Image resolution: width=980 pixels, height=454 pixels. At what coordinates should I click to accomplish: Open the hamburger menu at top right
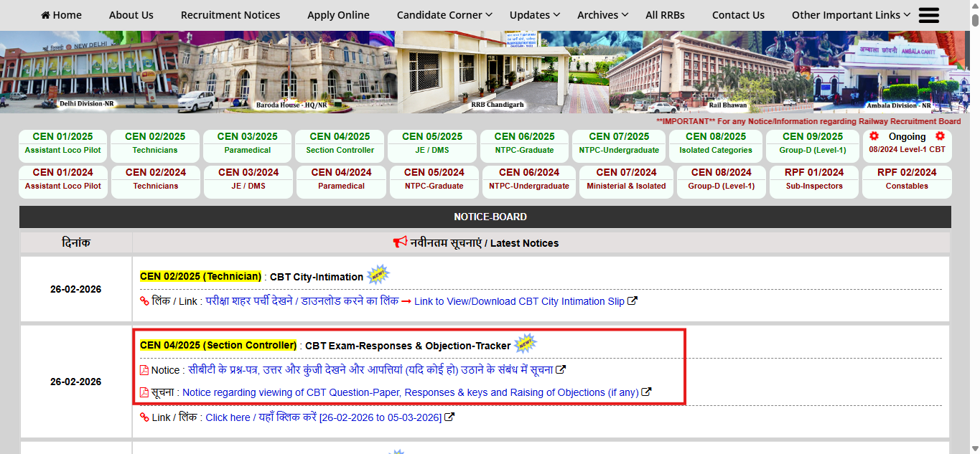coord(928,14)
